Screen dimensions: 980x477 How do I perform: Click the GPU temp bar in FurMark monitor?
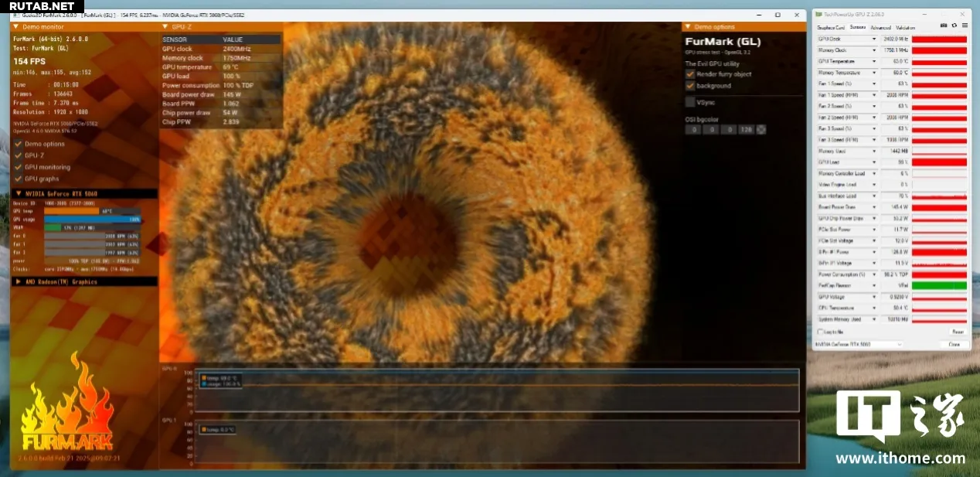tap(92, 210)
